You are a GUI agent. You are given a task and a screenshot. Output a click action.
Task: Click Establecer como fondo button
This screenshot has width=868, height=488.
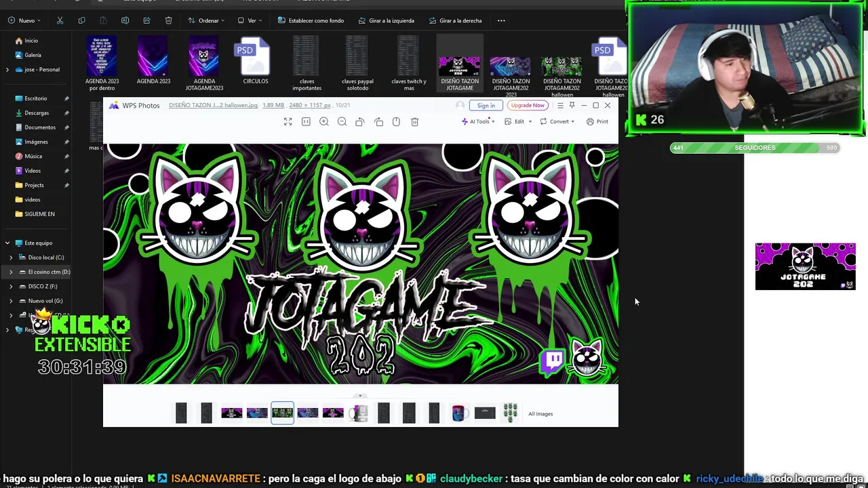(x=311, y=20)
